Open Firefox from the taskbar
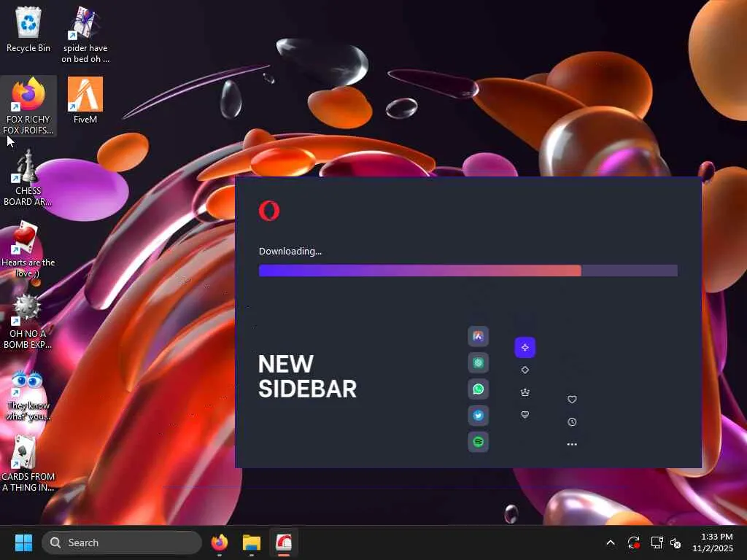This screenshot has height=560, width=747. pos(220,542)
